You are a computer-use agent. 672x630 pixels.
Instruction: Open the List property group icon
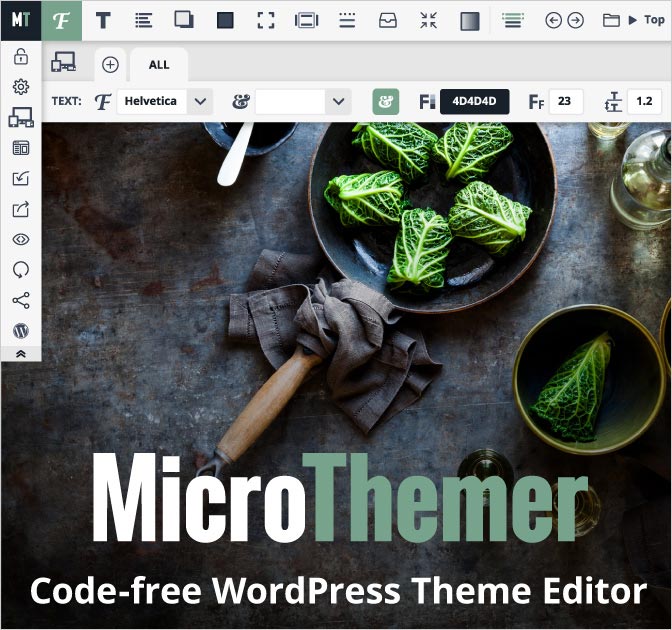pyautogui.click(x=144, y=20)
